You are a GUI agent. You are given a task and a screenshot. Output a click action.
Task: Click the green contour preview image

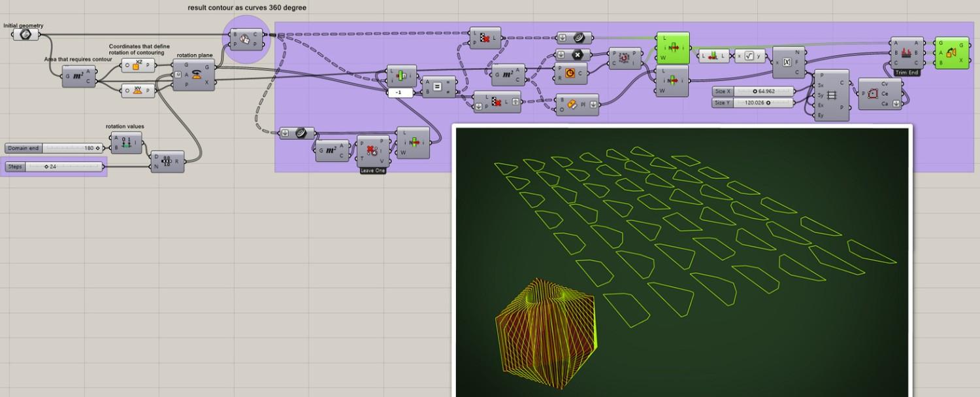[x=682, y=260]
